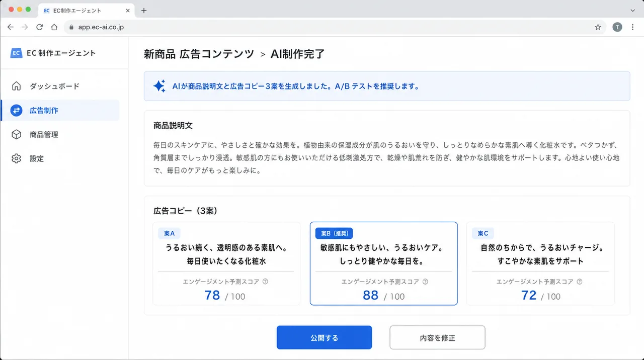Click the address bar URL app.ec-ai.co.jp
This screenshot has height=360, width=644.
(x=101, y=27)
